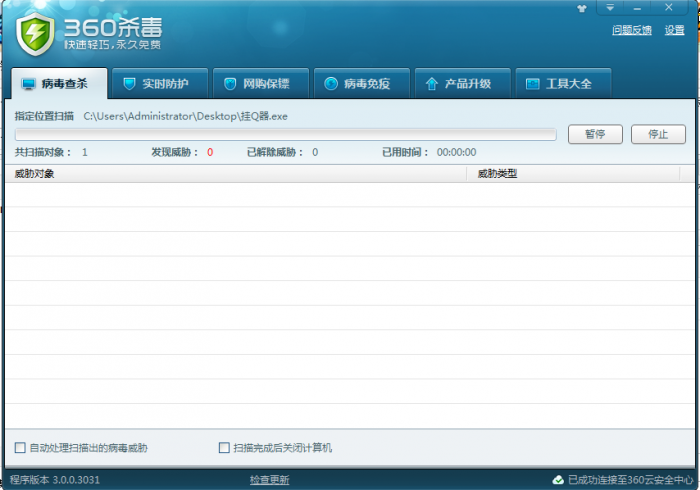
Task: Click the toolbox icon on 工具大全 tab
Action: coord(533,84)
